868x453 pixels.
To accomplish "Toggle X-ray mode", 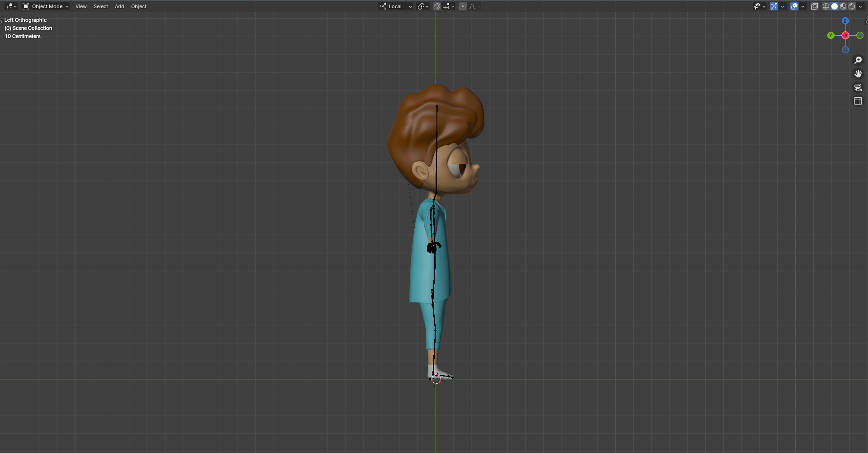I will coord(814,6).
